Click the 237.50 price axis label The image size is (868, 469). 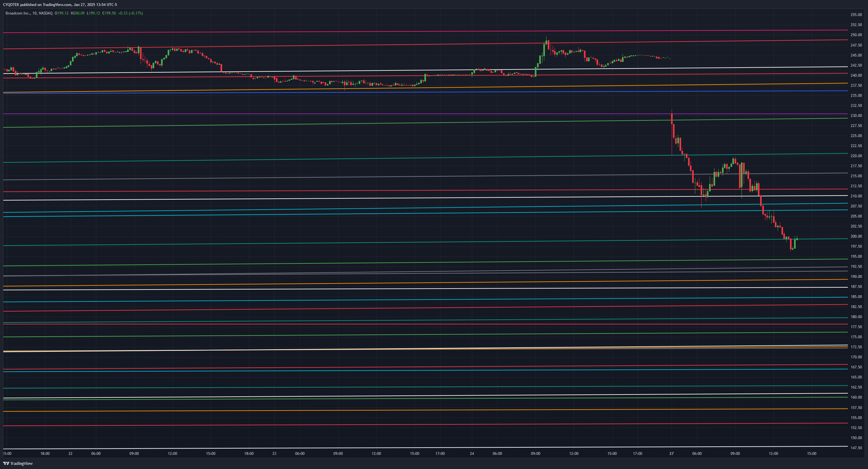tap(856, 86)
